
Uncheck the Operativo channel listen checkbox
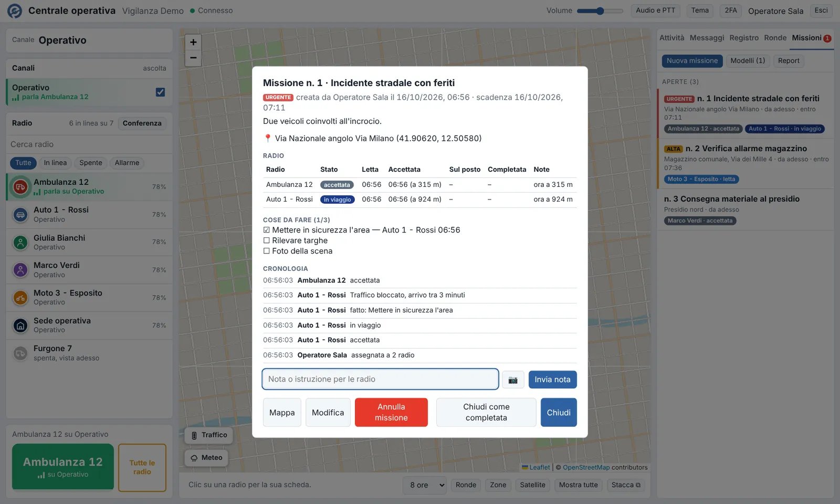pyautogui.click(x=160, y=92)
